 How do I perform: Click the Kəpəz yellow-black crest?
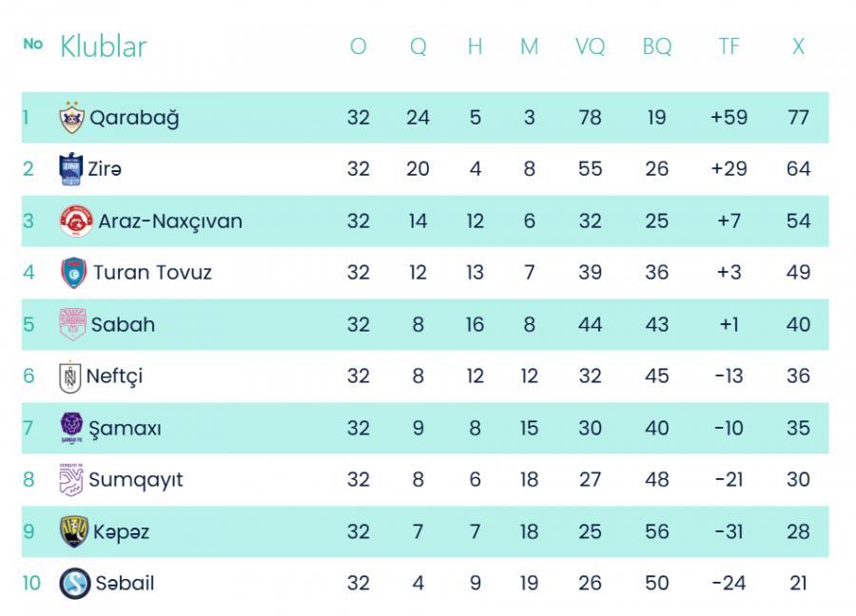click(x=73, y=531)
